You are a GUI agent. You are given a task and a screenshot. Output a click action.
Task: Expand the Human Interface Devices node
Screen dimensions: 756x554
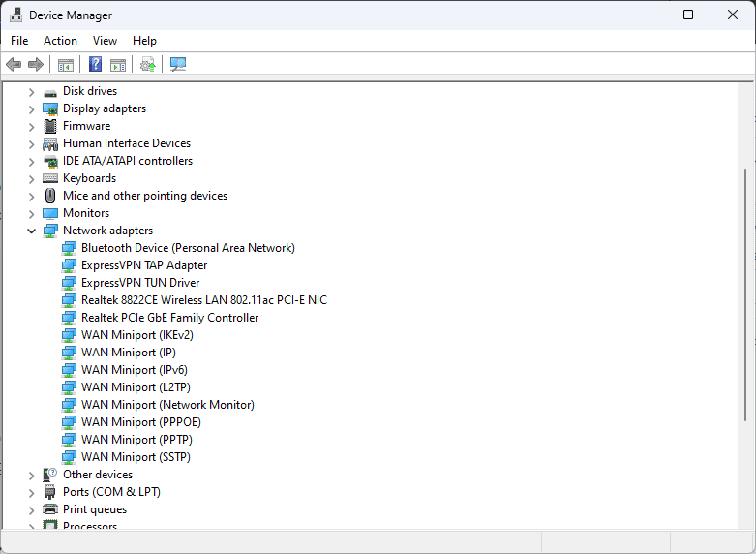click(31, 143)
